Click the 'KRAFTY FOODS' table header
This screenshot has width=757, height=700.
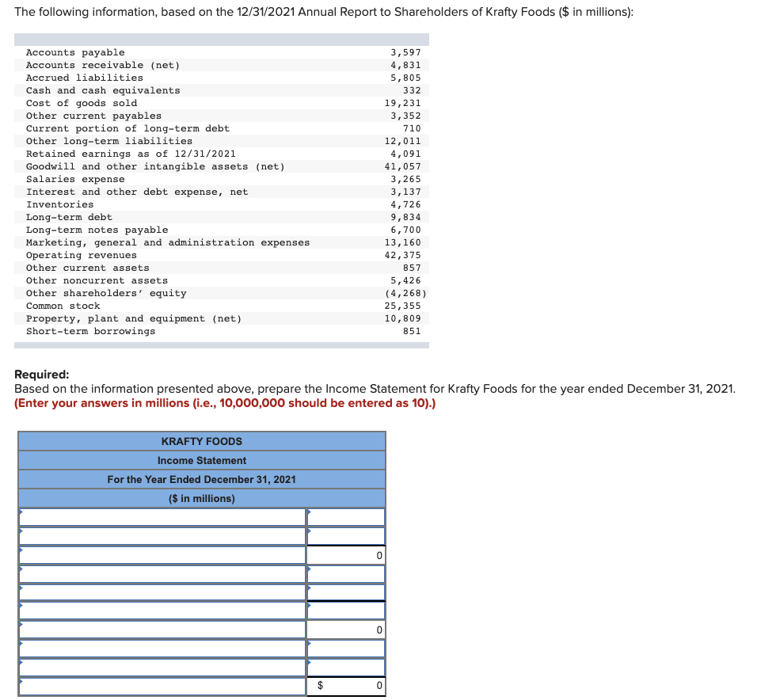(x=202, y=441)
